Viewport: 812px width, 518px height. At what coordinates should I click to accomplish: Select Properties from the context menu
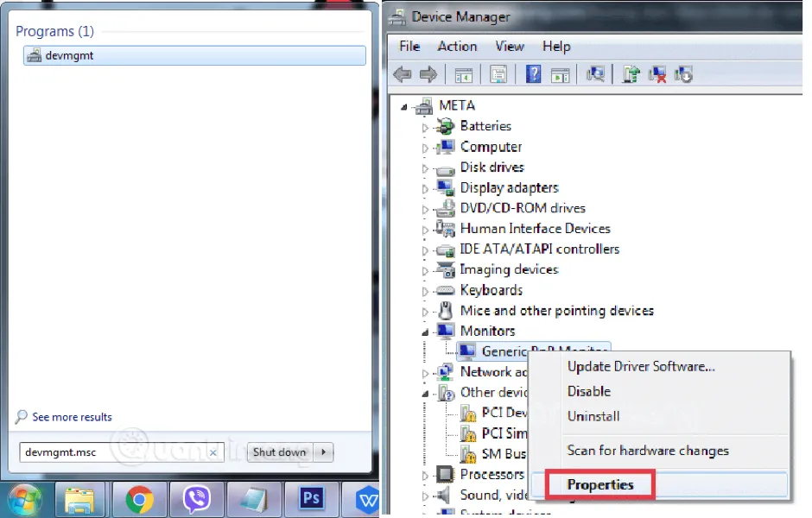(x=599, y=484)
